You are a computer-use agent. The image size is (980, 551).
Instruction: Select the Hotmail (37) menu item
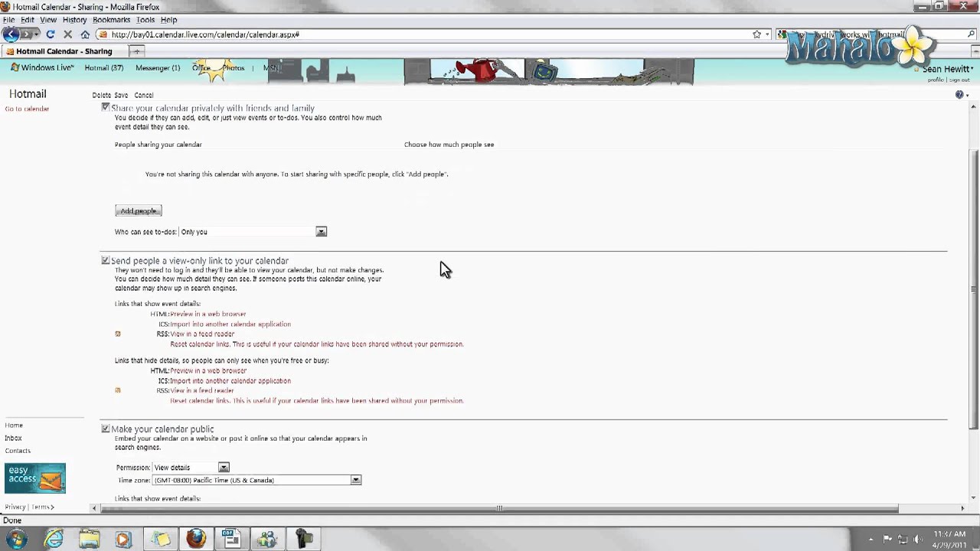pos(104,67)
